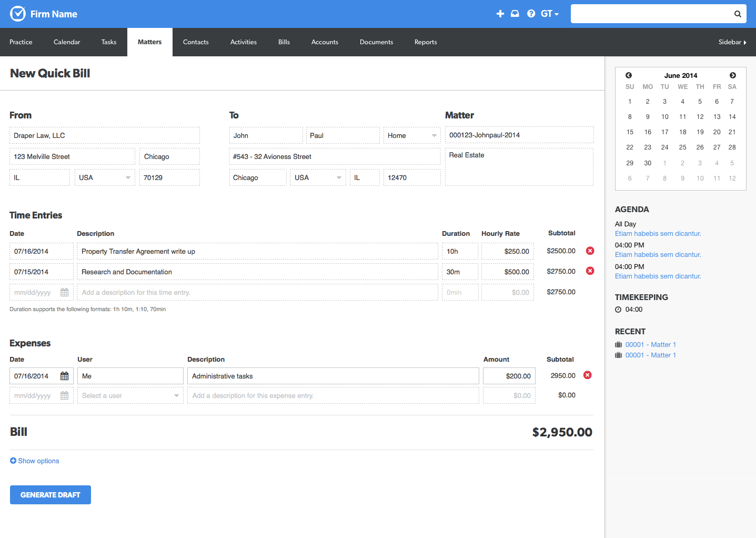Click the help question mark icon
The width and height of the screenshot is (756, 538).
(x=531, y=14)
